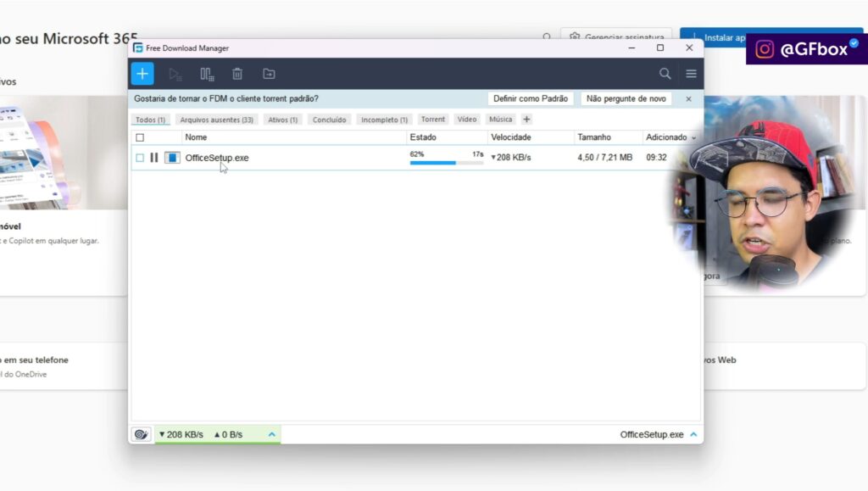
Task: Filter by the Vídeo tab
Action: coord(467,119)
